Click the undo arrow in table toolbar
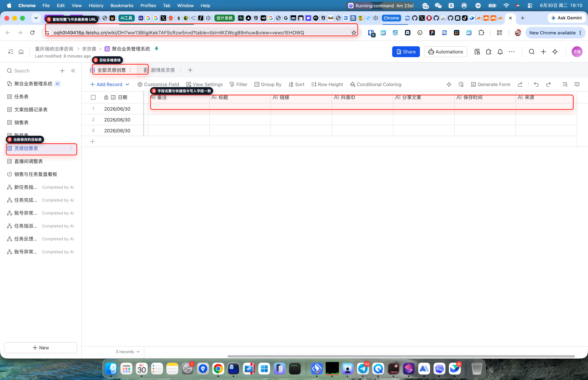 536,84
